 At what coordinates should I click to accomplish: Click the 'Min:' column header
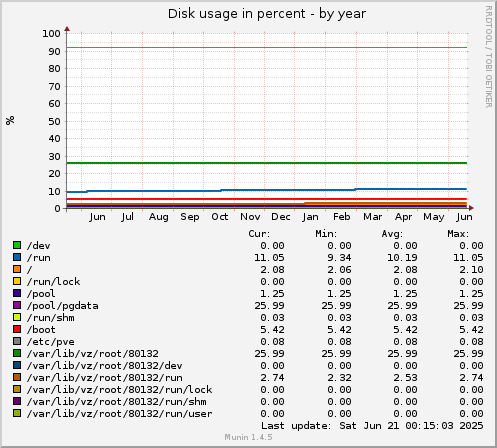tap(326, 234)
